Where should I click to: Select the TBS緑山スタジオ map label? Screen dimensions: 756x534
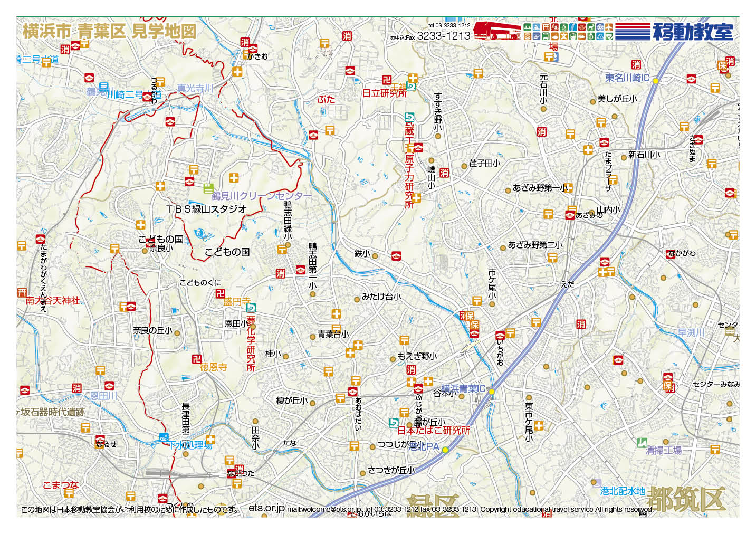tap(206, 209)
